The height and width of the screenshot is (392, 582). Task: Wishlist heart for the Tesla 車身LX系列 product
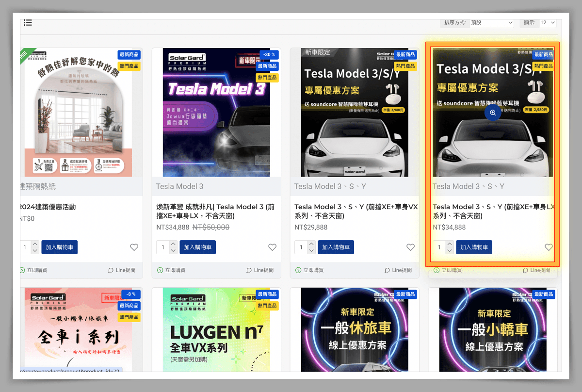point(549,247)
